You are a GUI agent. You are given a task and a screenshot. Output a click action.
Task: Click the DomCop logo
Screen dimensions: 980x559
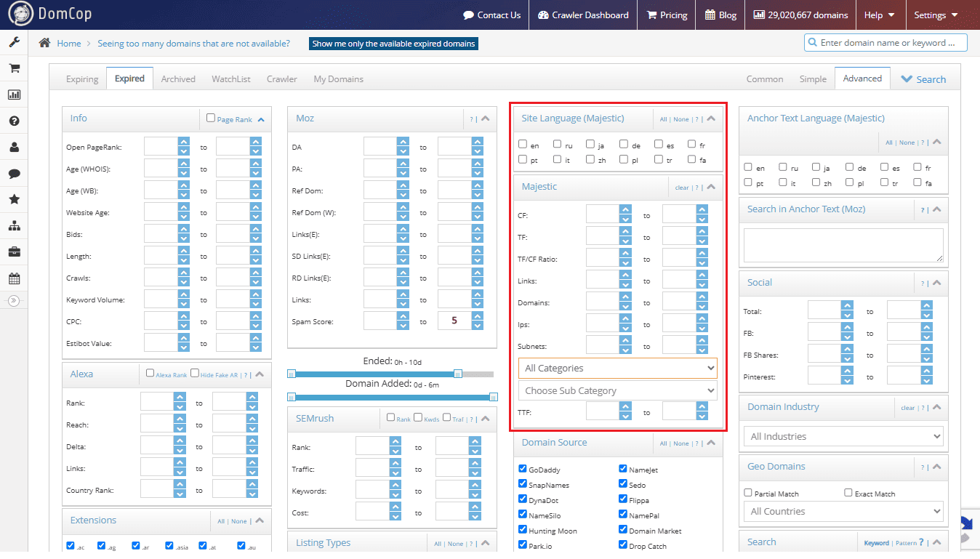coord(50,14)
